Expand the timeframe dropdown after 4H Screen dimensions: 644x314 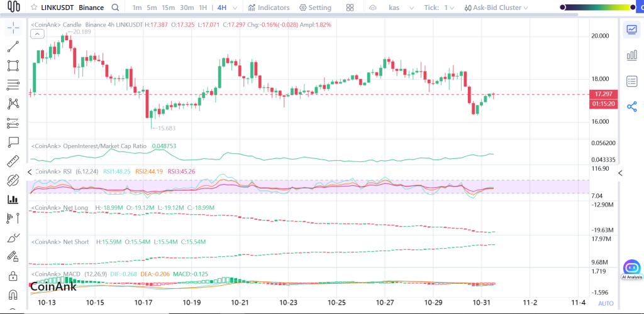coord(235,8)
